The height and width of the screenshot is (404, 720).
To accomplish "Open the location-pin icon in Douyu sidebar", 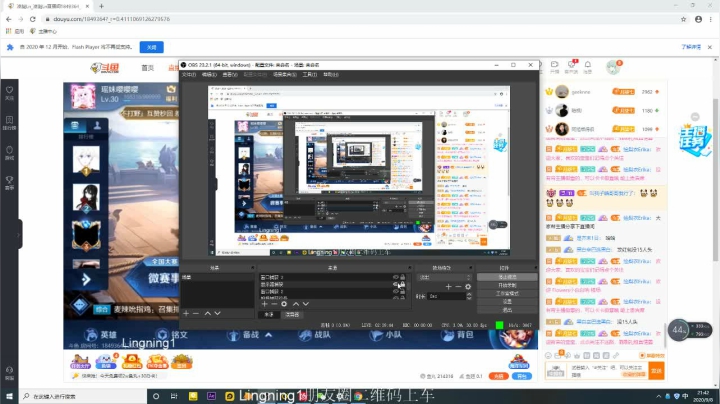I will (x=9, y=153).
